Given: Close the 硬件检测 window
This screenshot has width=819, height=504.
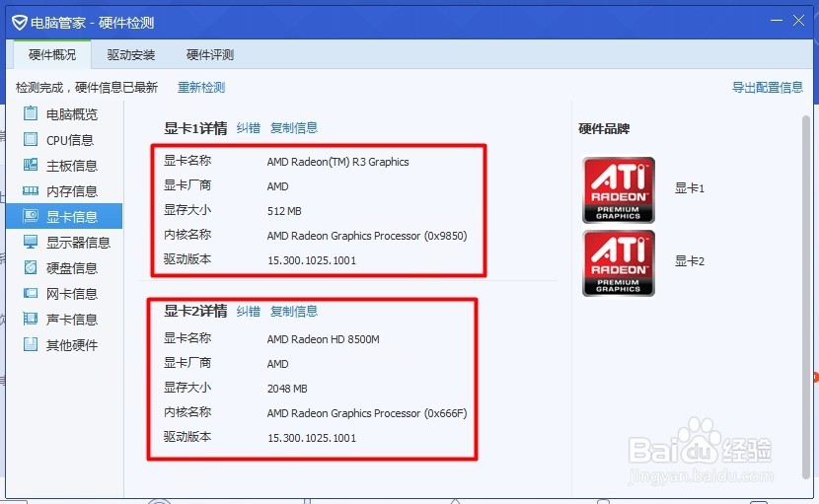Looking at the screenshot, I should pyautogui.click(x=798, y=21).
